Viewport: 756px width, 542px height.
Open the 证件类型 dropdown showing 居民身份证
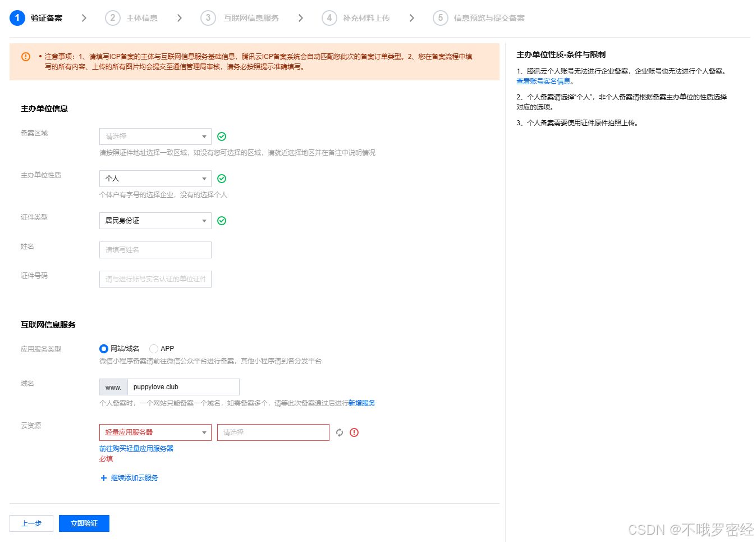click(155, 221)
